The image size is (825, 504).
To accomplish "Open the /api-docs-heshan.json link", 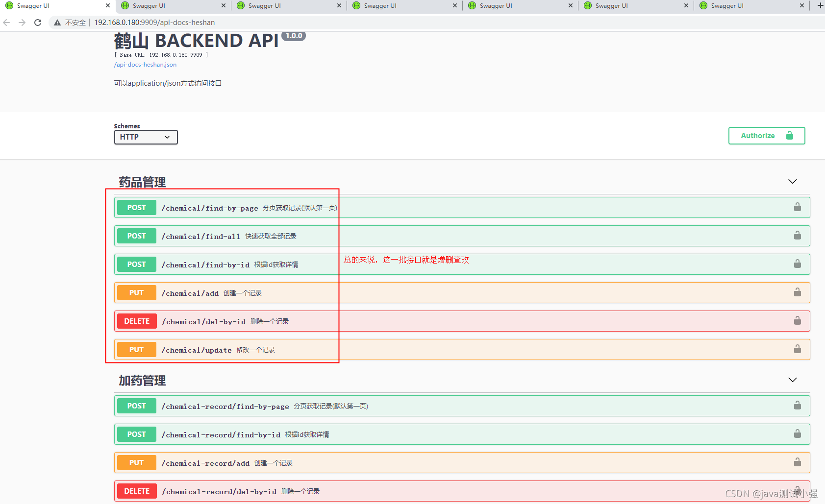I will pyautogui.click(x=145, y=65).
